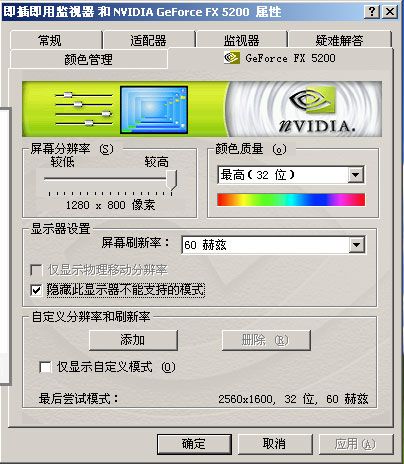Click the blue monitor graphic in banner
This screenshot has height=464, width=404.
pyautogui.click(x=154, y=110)
